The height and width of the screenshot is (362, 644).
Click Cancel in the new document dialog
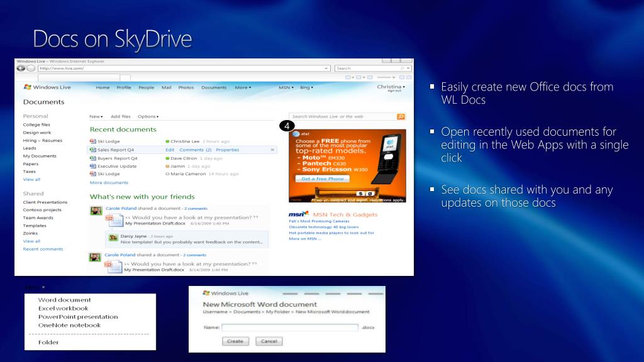point(269,341)
